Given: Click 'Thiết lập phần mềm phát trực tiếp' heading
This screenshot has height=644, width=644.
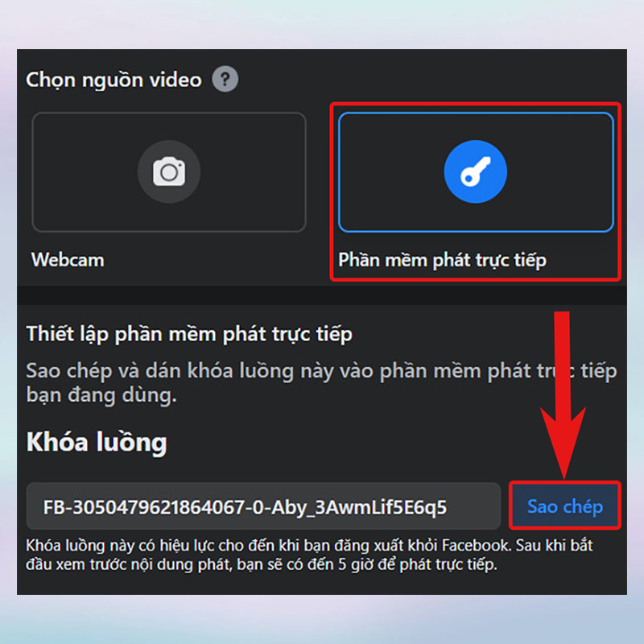Looking at the screenshot, I should point(189,334).
